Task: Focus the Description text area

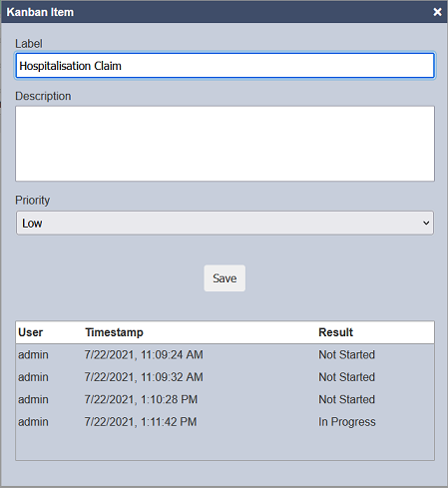Action: [224, 144]
